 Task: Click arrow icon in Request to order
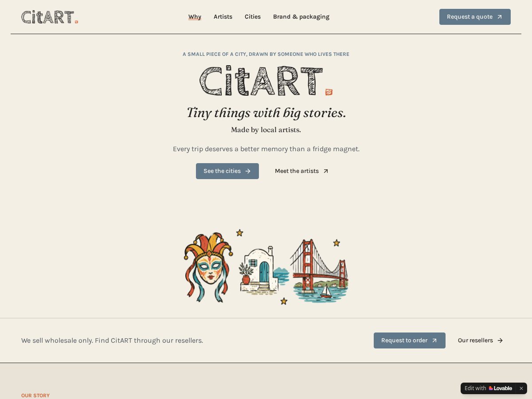point(434,340)
